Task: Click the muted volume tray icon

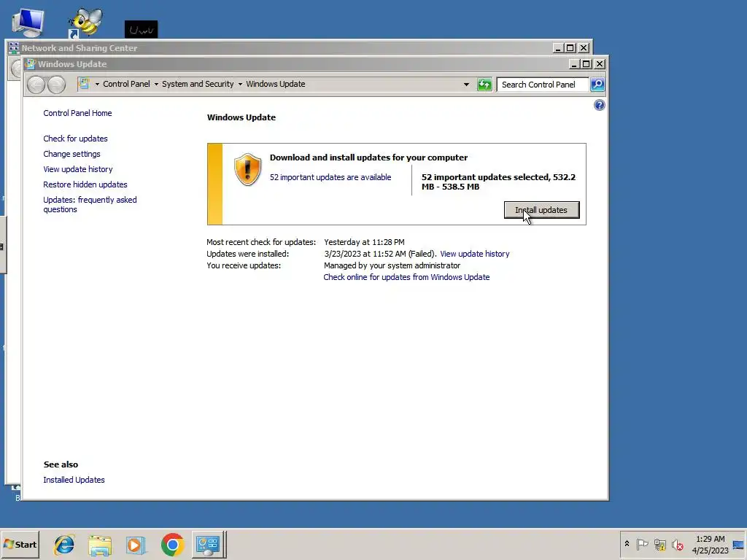Action: (x=678, y=545)
